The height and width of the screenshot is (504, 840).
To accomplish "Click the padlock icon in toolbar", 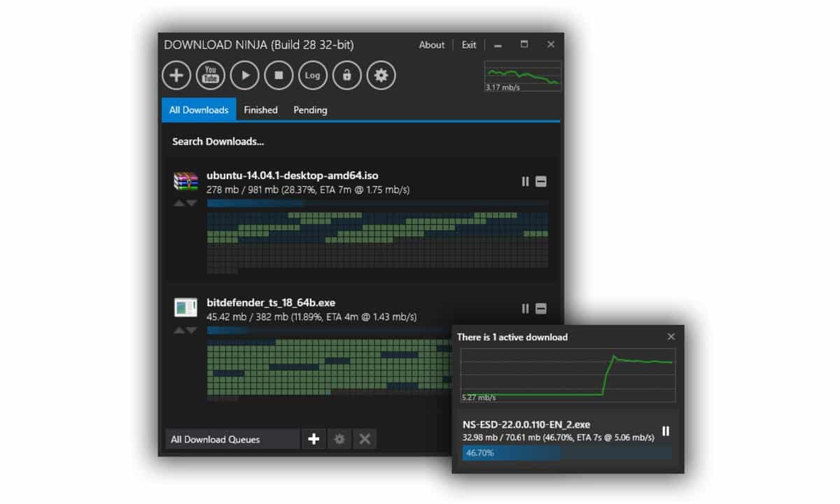I will (x=346, y=76).
